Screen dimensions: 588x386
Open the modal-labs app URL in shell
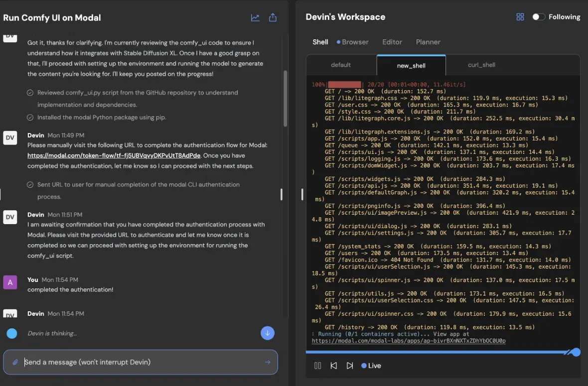coord(409,341)
